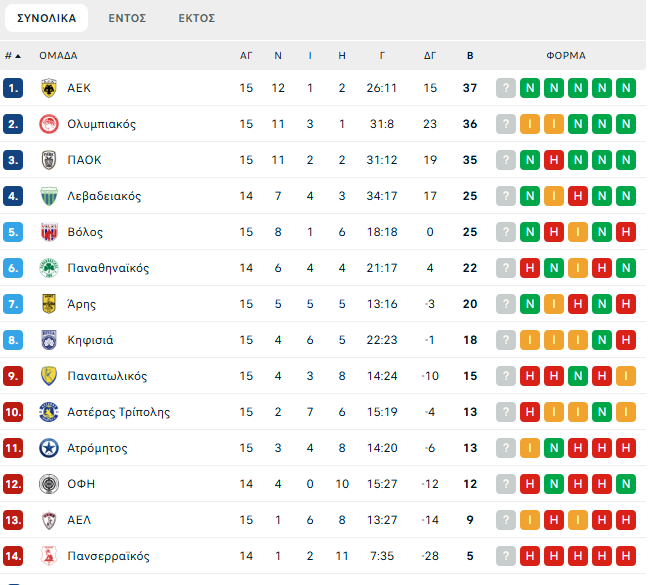Click Παναιτωλικός's orange I form badge
The width and height of the screenshot is (657, 585).
pyautogui.click(x=626, y=376)
